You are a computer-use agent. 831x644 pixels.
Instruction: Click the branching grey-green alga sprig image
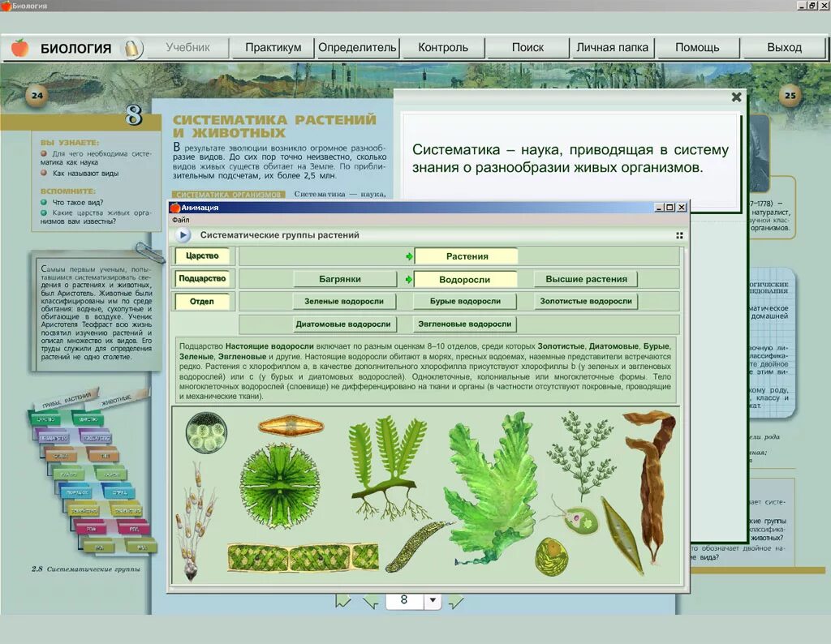580,454
